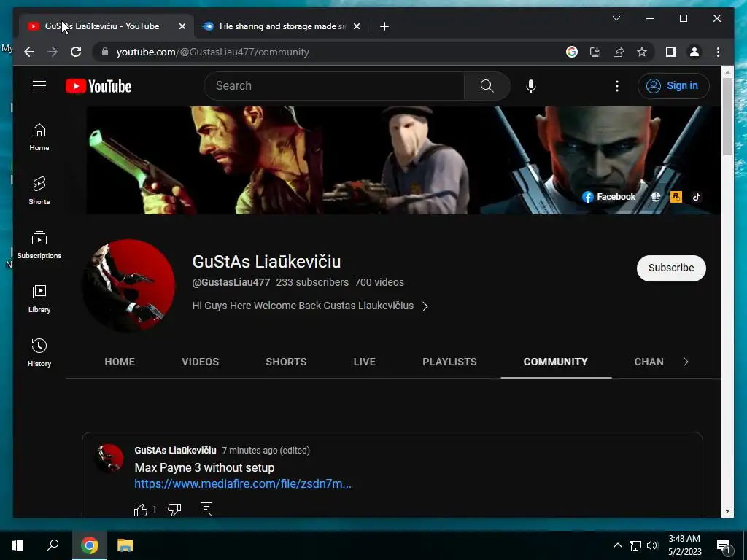The height and width of the screenshot is (560, 747).
Task: Like the Max Payne 3 post
Action: (141, 510)
